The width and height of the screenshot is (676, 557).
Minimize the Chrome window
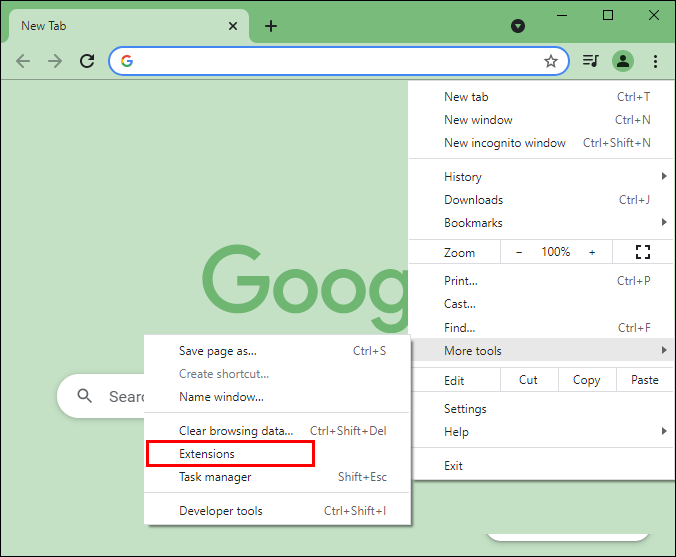562,16
